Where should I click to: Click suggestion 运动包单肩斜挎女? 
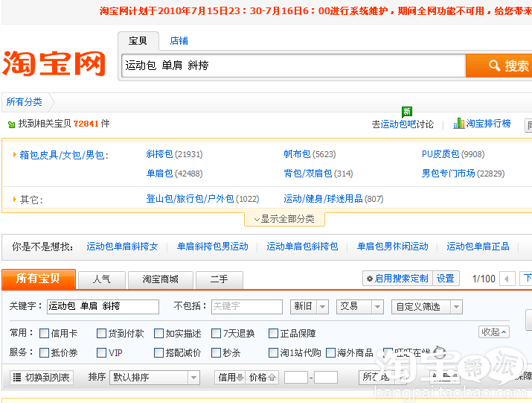[122, 247]
